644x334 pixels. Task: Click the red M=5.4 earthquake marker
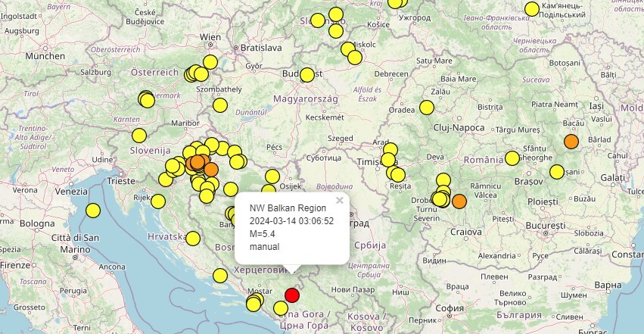click(x=292, y=295)
